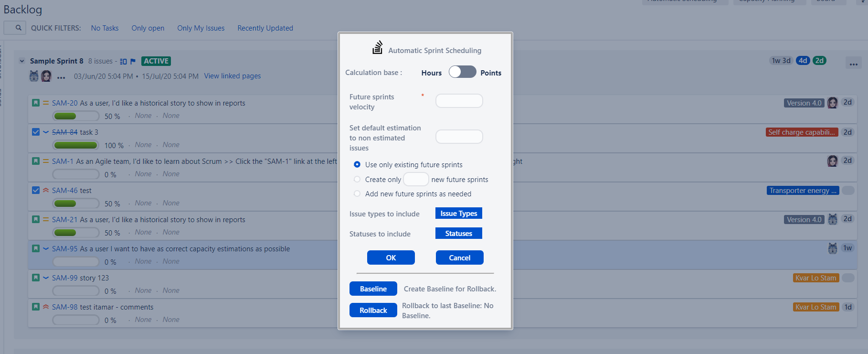
Task: Open the sprint actions ellipsis menu
Action: coord(854,64)
